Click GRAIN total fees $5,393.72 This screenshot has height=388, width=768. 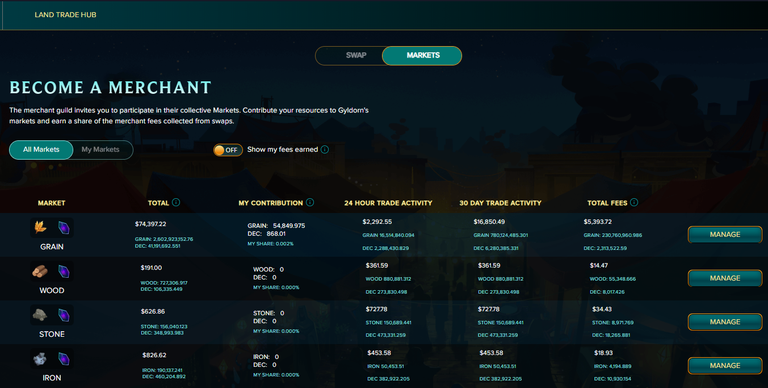point(598,221)
